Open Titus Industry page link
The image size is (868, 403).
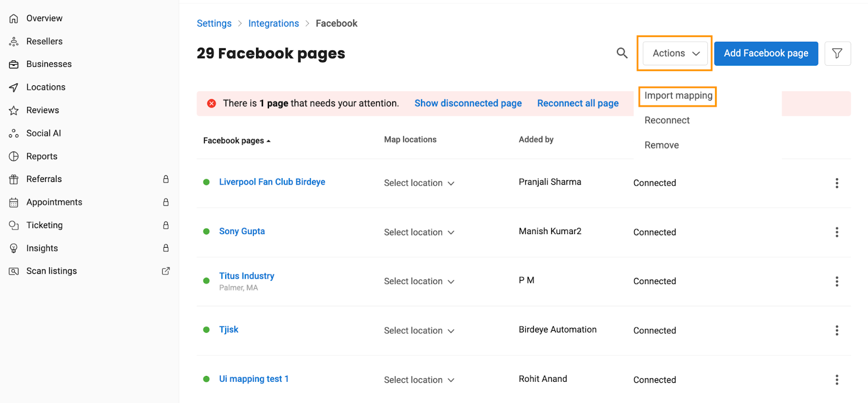(246, 276)
